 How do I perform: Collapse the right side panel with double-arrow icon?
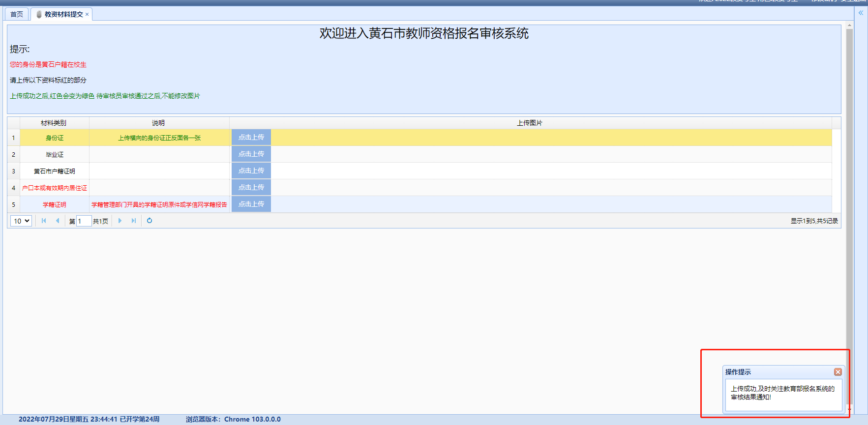[861, 13]
